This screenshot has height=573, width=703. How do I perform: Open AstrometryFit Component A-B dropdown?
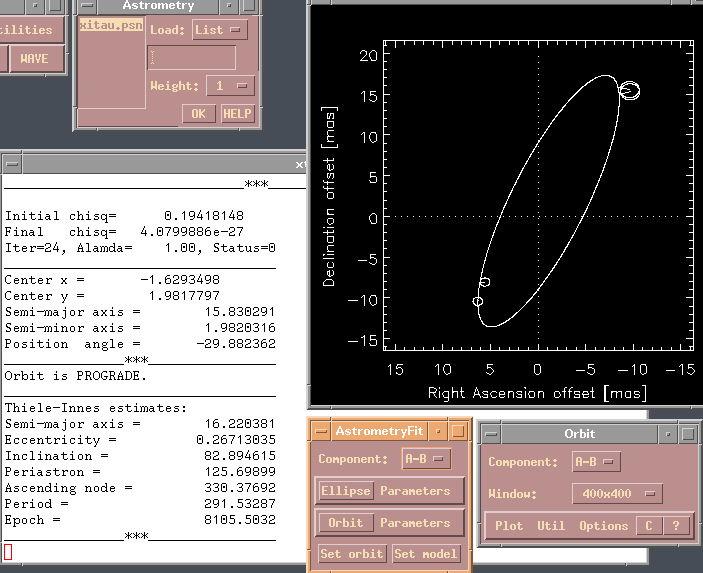(x=425, y=459)
